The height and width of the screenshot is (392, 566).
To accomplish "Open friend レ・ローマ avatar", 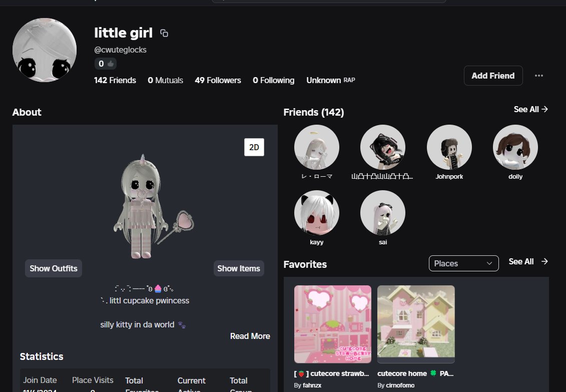I will point(317,147).
